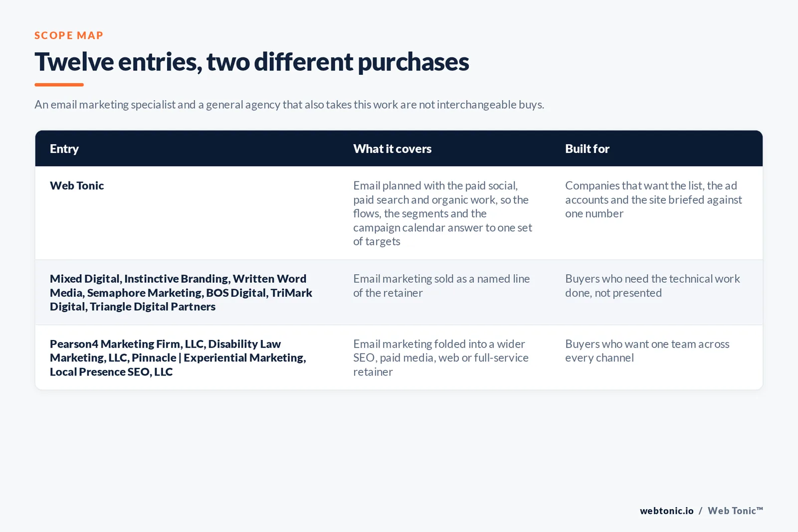Select the Web Tonic entry name
This screenshot has width=798, height=532.
coord(77,185)
